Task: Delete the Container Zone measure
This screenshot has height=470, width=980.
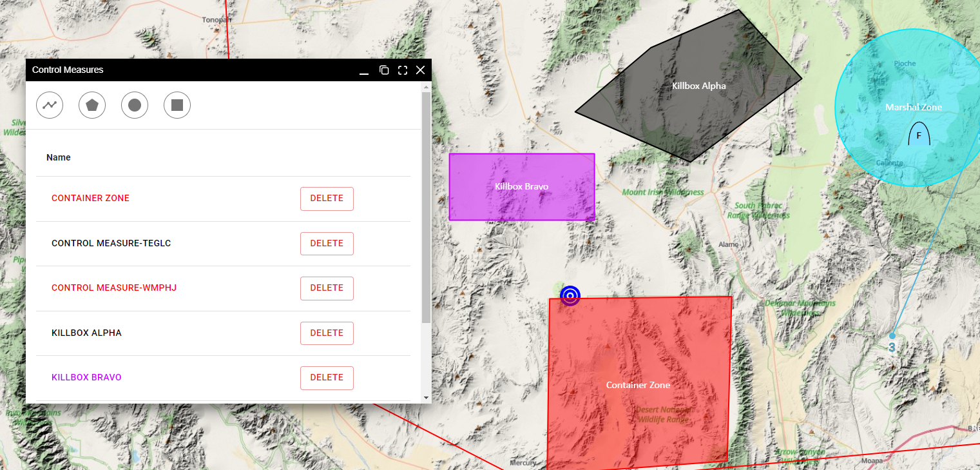Action: 327,199
